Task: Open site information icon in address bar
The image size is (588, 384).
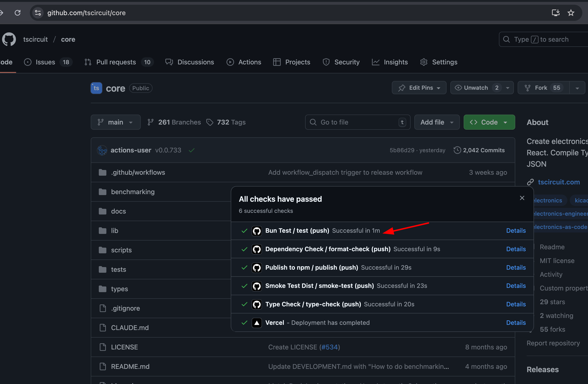Action: point(38,13)
